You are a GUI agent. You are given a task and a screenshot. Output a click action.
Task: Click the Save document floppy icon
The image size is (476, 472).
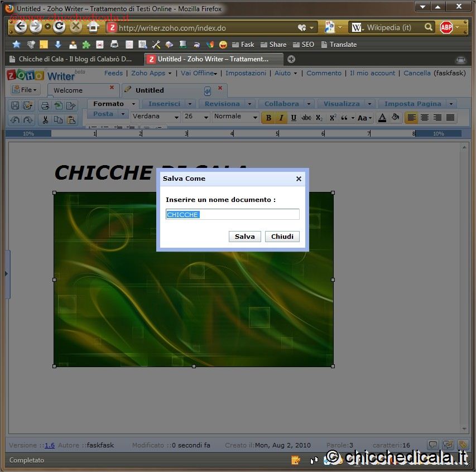pyautogui.click(x=15, y=105)
